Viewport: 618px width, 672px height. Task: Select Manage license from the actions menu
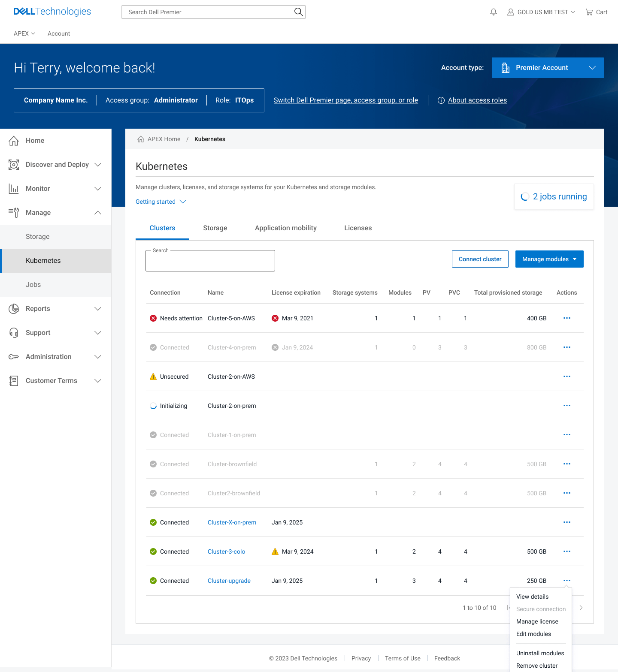(x=537, y=621)
